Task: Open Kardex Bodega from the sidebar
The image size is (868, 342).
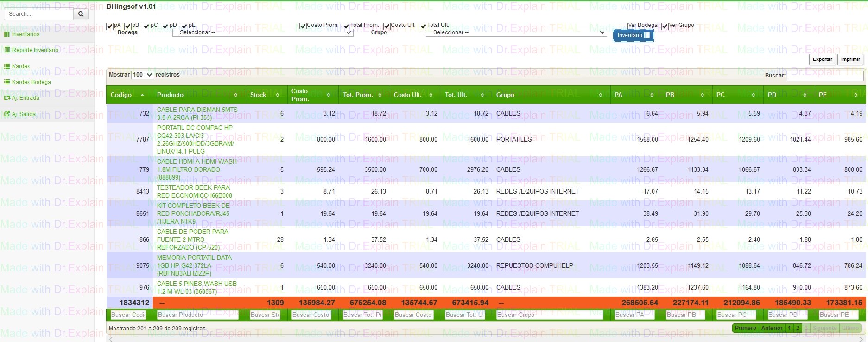Action: [31, 82]
